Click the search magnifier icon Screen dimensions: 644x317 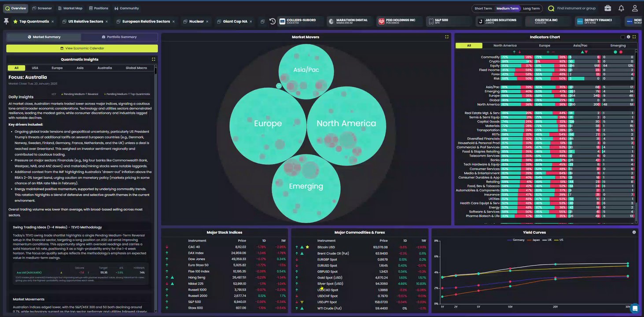(x=551, y=8)
